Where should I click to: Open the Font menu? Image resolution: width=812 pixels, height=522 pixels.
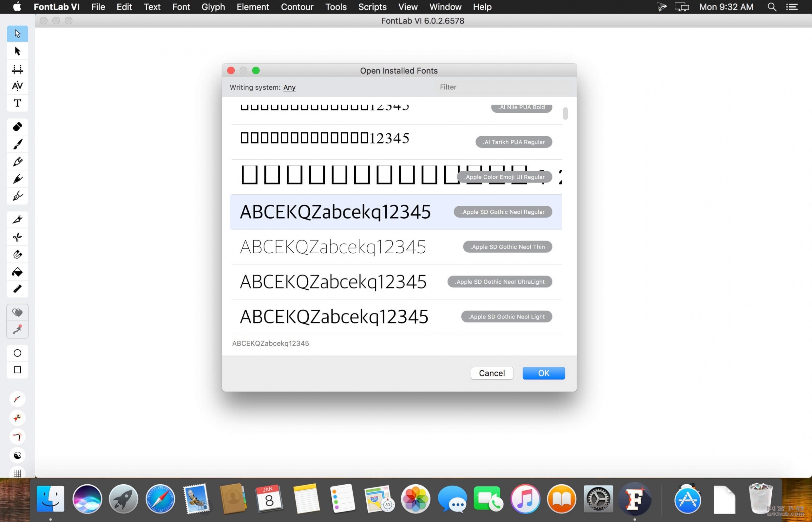click(x=181, y=7)
